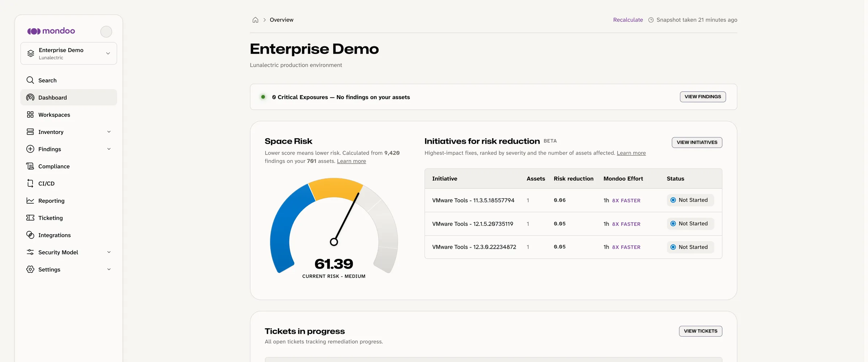The height and width of the screenshot is (362, 868).
Task: Click the Dashboard gauge icon
Action: point(30,97)
